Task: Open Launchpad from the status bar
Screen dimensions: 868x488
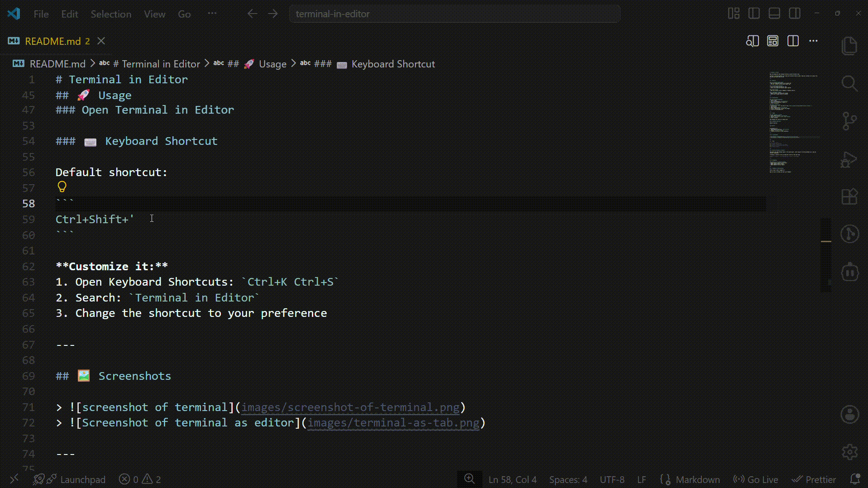Action: click(x=83, y=479)
